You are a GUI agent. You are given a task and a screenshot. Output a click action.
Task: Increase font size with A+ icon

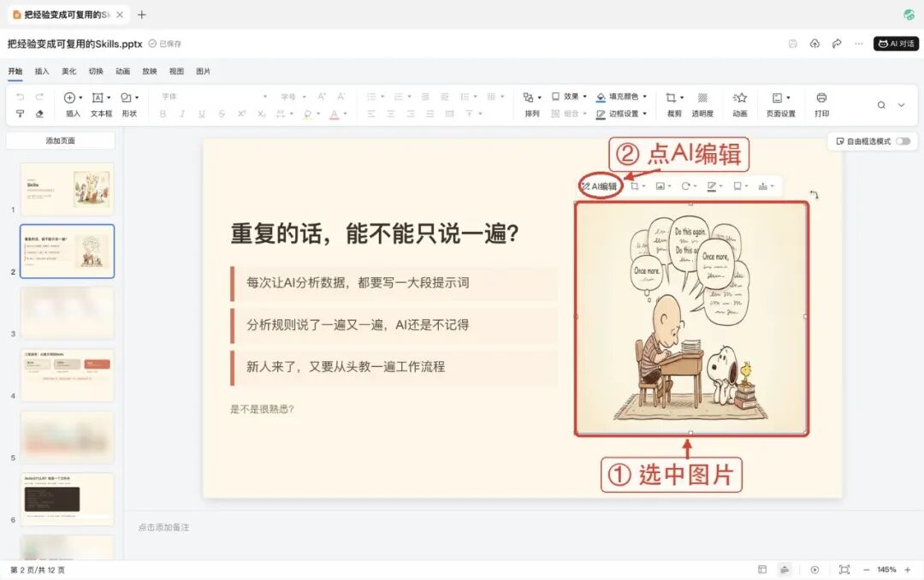coord(322,97)
